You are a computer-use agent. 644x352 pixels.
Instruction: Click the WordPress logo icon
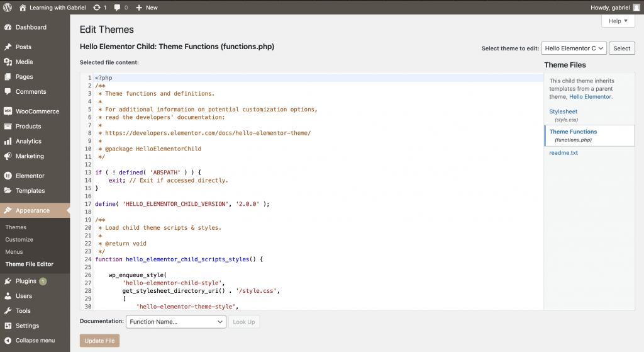pyautogui.click(x=8, y=8)
